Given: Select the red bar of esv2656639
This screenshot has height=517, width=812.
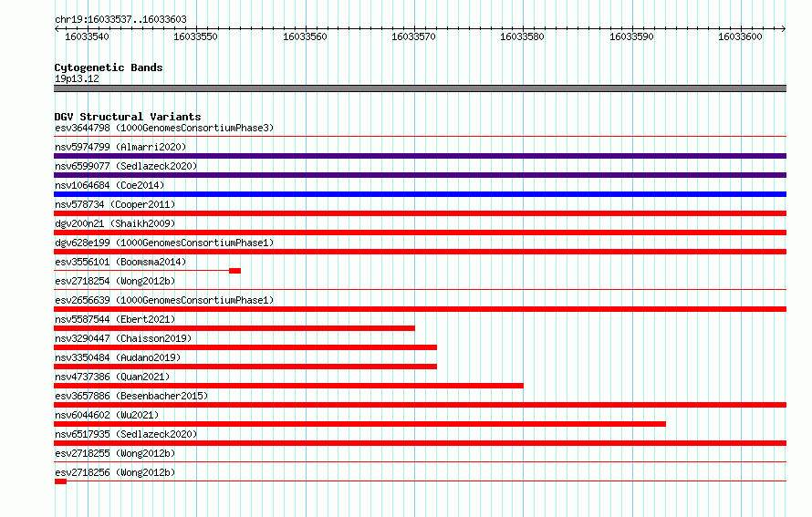Looking at the screenshot, I should click(420, 309).
